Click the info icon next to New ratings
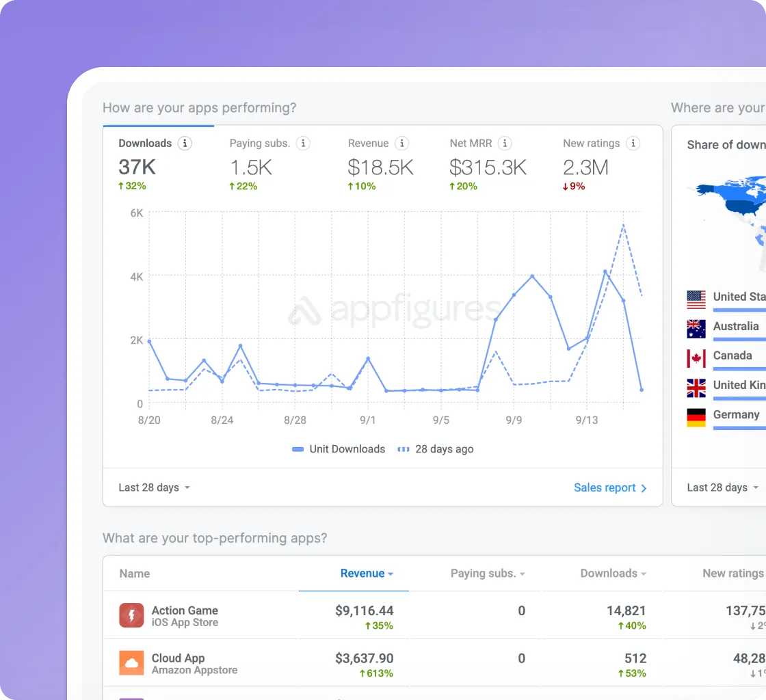Viewport: 766px width, 700px height. (633, 144)
